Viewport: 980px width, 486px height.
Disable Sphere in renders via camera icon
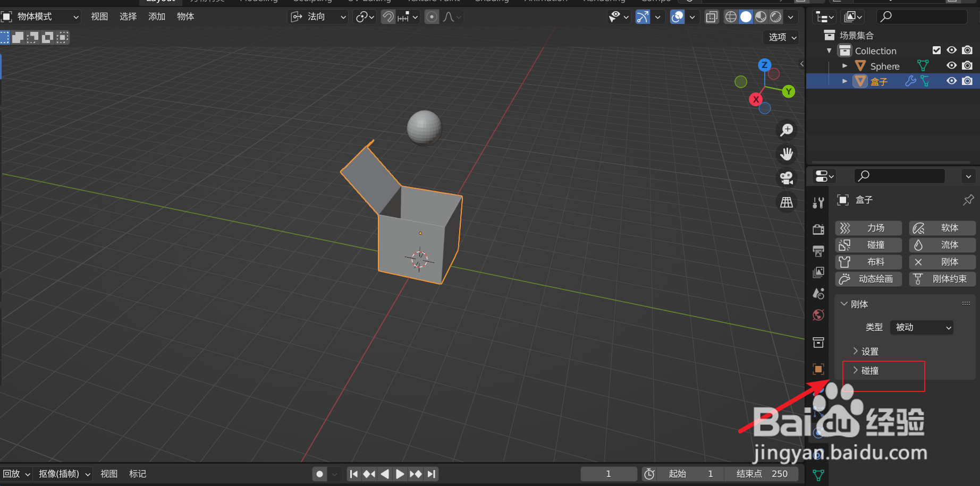[967, 66]
